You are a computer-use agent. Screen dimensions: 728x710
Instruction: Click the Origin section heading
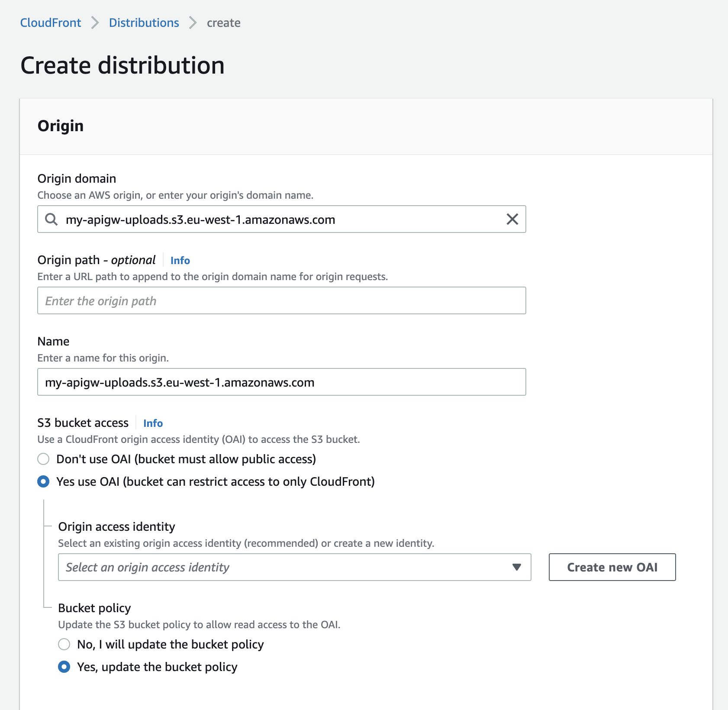point(61,126)
